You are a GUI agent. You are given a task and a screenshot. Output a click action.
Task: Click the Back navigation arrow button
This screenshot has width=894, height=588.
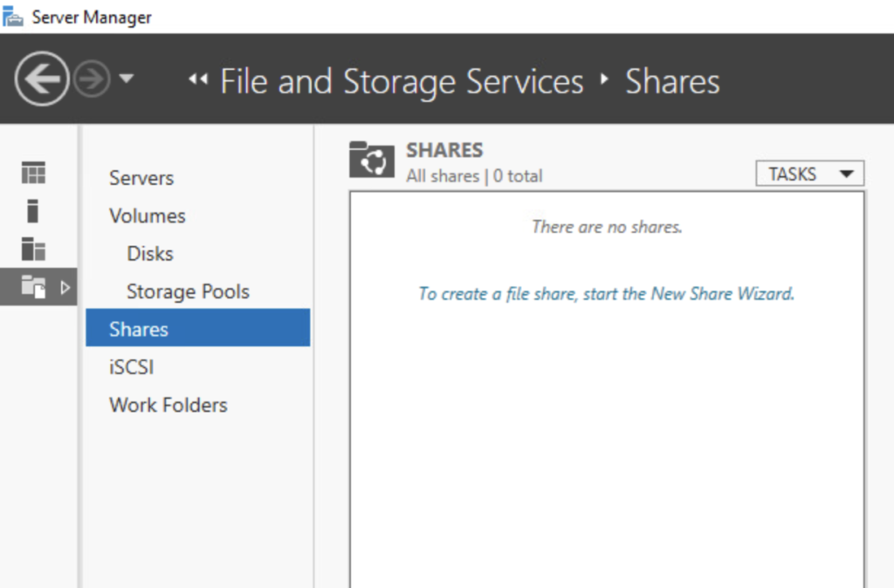coord(41,80)
